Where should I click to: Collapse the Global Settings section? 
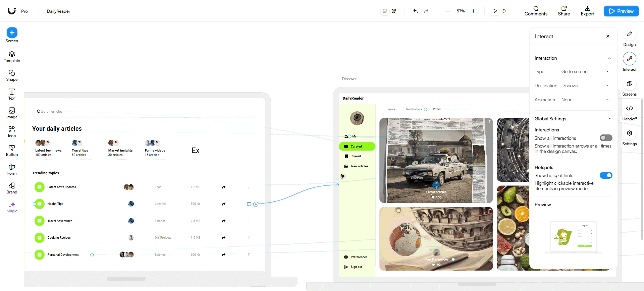coord(609,119)
